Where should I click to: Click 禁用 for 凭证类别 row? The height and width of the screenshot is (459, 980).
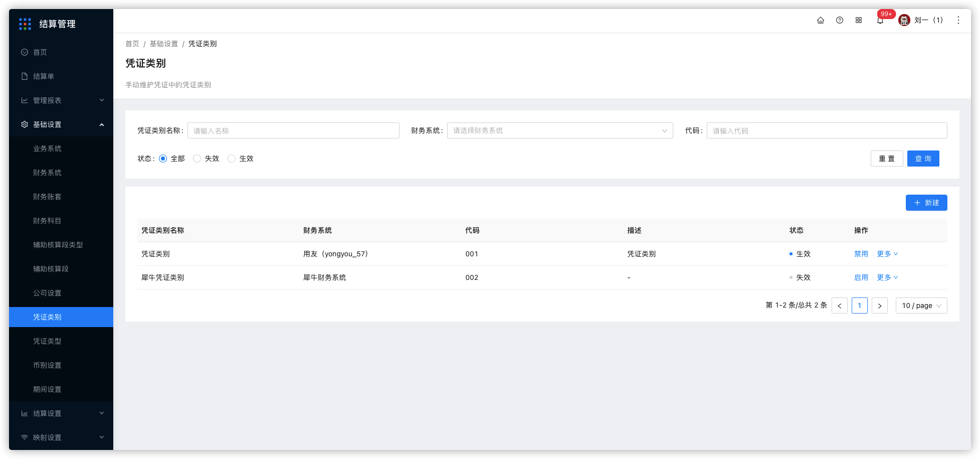click(861, 254)
